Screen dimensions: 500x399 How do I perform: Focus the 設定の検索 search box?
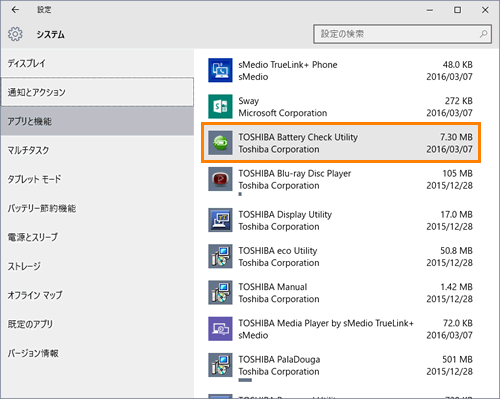[x=402, y=34]
